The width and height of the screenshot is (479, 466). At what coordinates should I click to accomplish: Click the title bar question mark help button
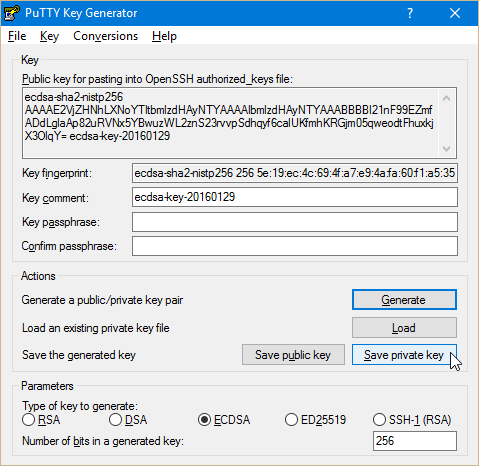pos(410,13)
